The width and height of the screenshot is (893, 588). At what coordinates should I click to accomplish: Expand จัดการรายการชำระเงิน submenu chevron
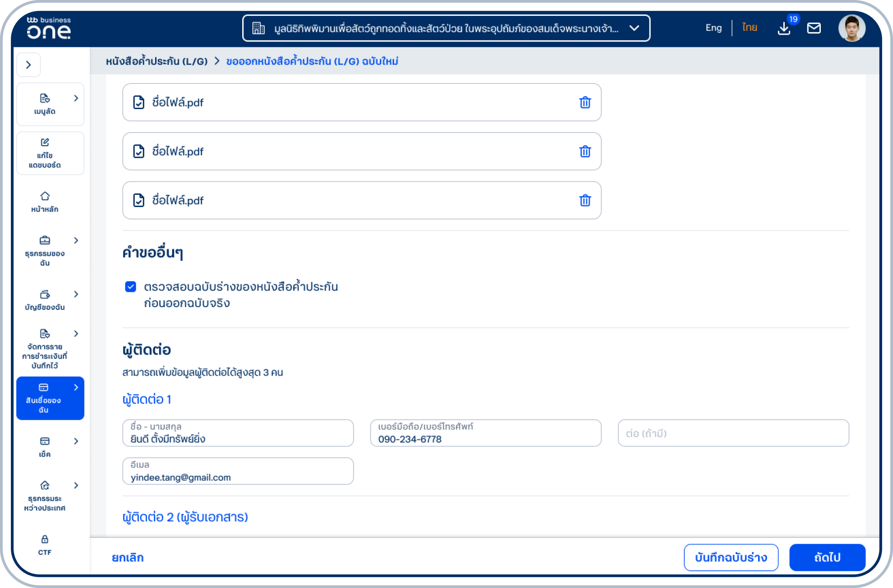click(x=76, y=334)
